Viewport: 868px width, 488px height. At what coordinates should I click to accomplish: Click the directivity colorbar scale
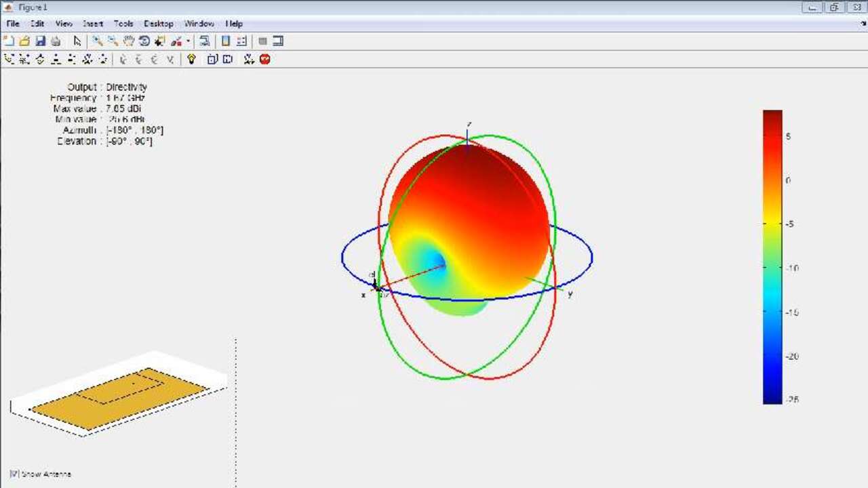pos(772,257)
